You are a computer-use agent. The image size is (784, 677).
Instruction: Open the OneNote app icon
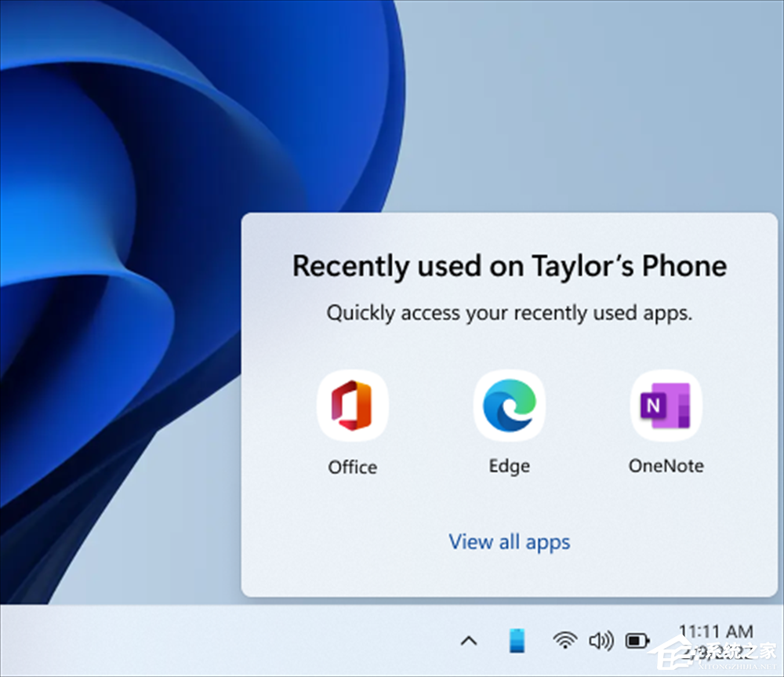[x=666, y=406]
